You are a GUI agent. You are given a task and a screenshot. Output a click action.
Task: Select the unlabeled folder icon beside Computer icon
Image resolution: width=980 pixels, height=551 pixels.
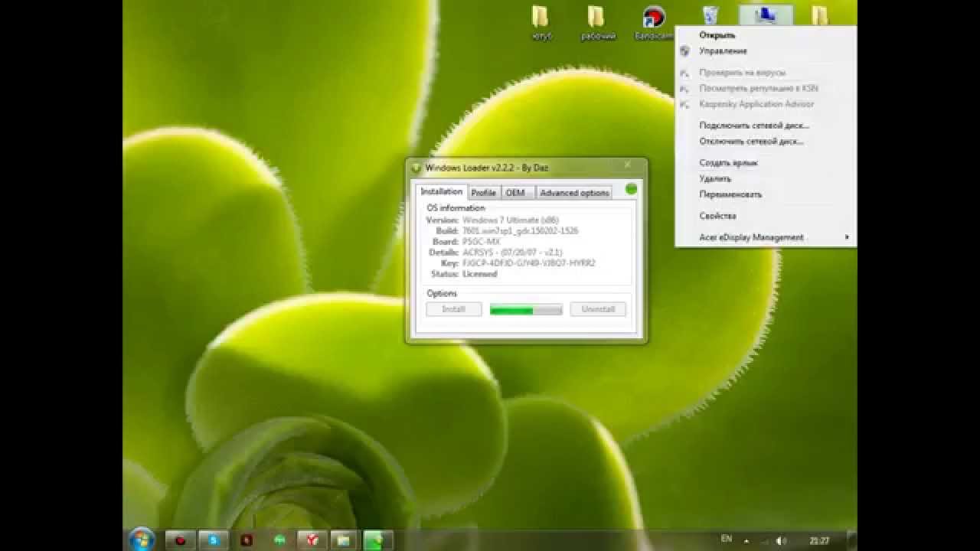click(820, 15)
